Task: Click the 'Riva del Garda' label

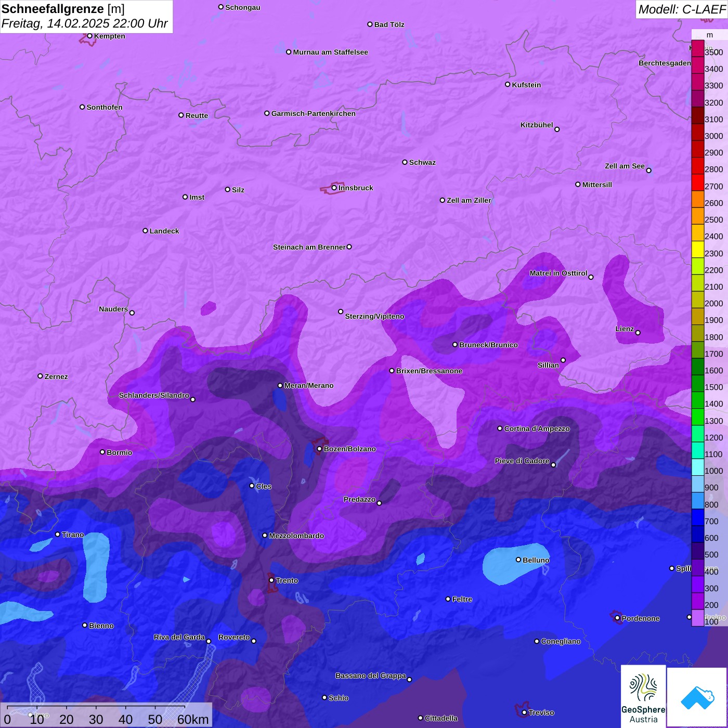Action: pos(179,637)
